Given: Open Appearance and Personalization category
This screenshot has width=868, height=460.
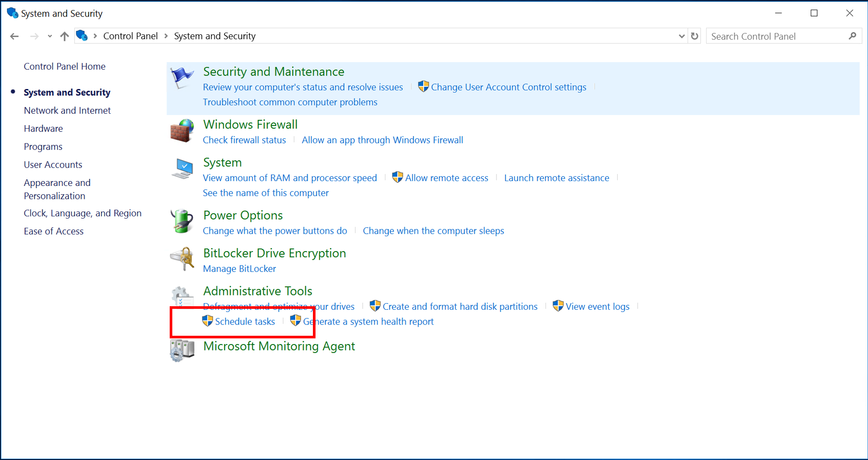Looking at the screenshot, I should pos(57,189).
